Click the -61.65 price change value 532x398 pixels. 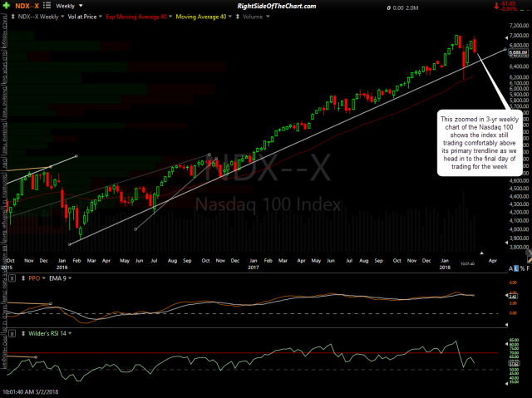point(509,3)
